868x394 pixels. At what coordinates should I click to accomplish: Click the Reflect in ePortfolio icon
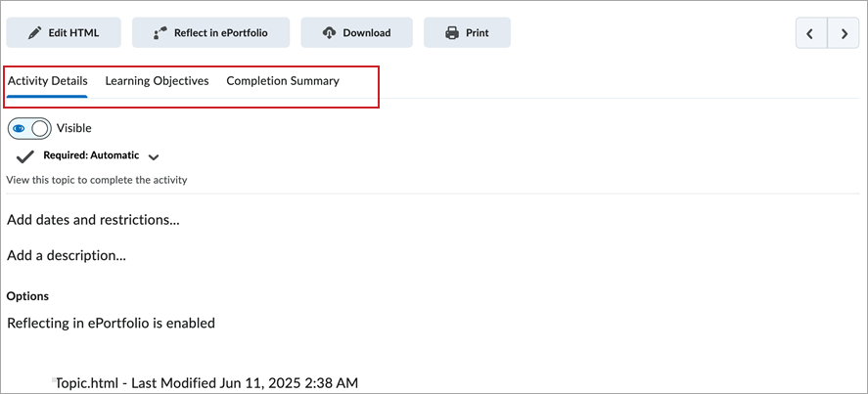click(x=160, y=33)
